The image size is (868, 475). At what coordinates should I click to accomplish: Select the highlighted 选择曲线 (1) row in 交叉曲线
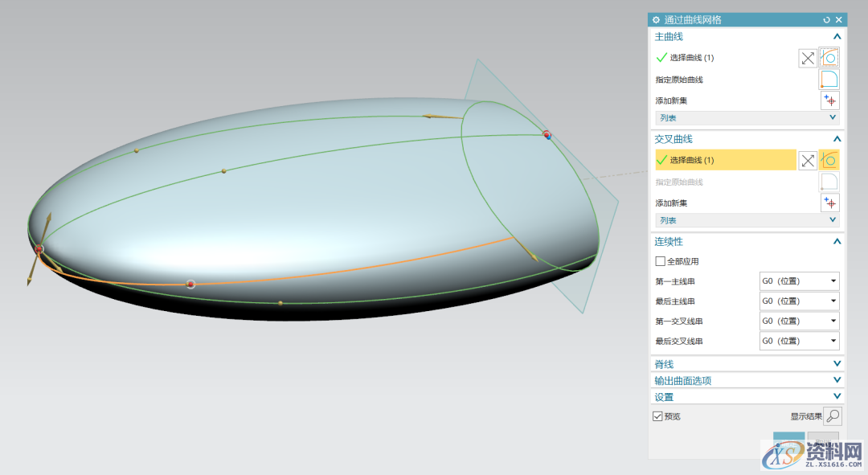725,160
